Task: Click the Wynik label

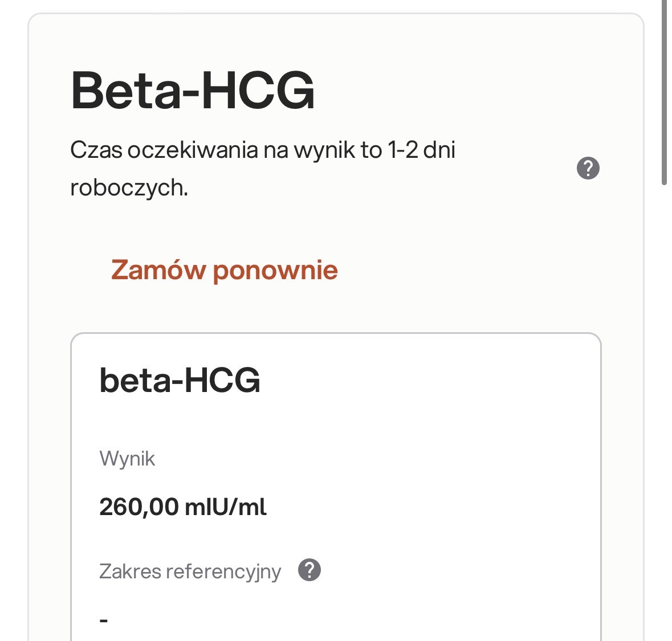Action: (127, 459)
